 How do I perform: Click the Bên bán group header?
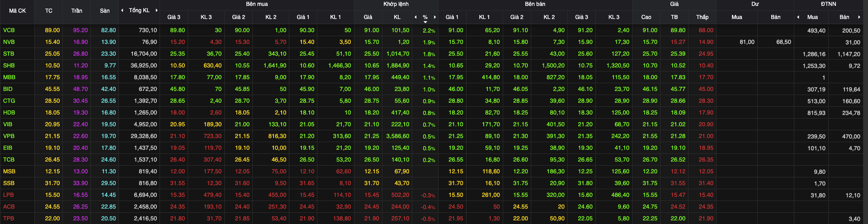535,4
